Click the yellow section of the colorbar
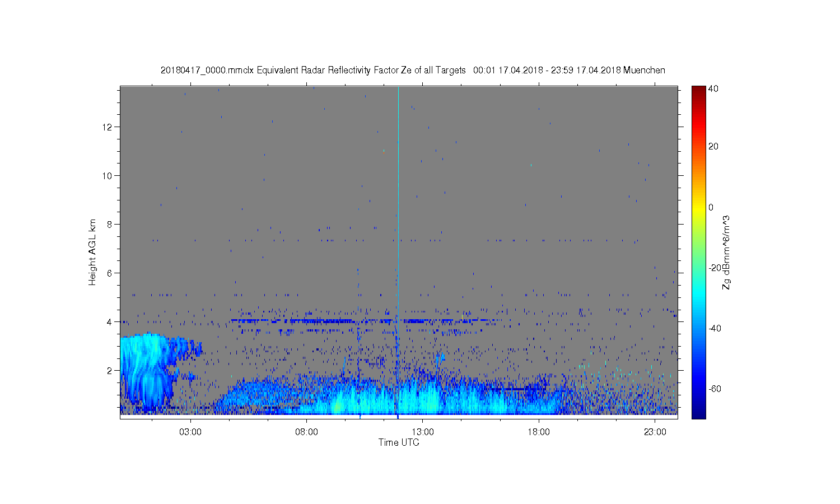The image size is (840, 504). (x=698, y=210)
